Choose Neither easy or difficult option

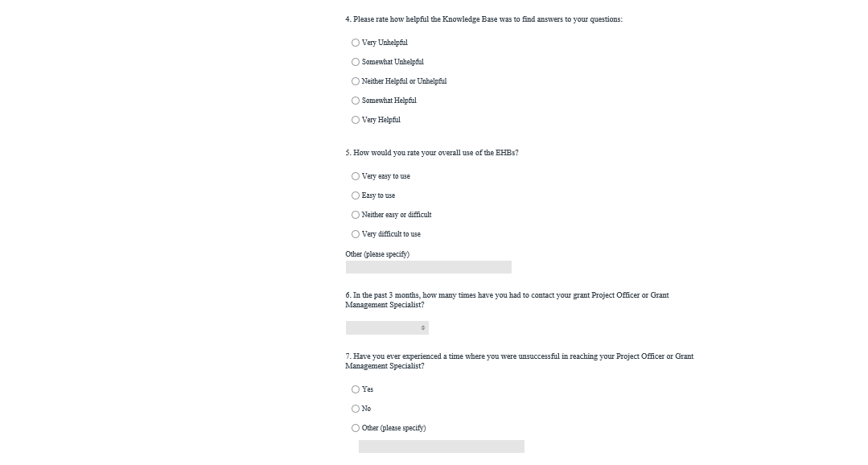356,215
